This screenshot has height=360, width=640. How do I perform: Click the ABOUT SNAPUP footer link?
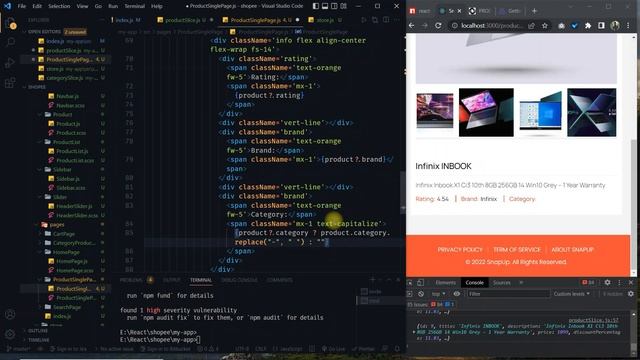pyautogui.click(x=572, y=249)
